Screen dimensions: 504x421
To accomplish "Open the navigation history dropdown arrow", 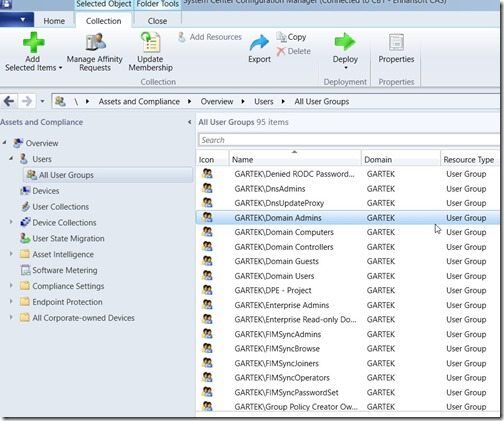I will [42, 101].
